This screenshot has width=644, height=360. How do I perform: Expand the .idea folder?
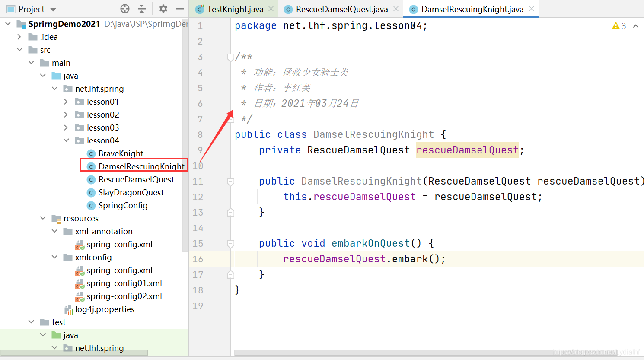click(x=19, y=37)
